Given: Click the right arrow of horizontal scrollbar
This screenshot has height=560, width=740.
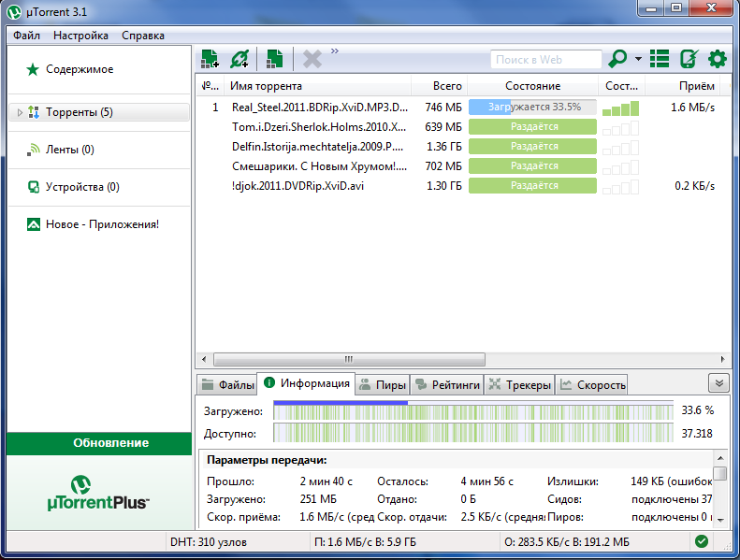Looking at the screenshot, I should tap(722, 360).
